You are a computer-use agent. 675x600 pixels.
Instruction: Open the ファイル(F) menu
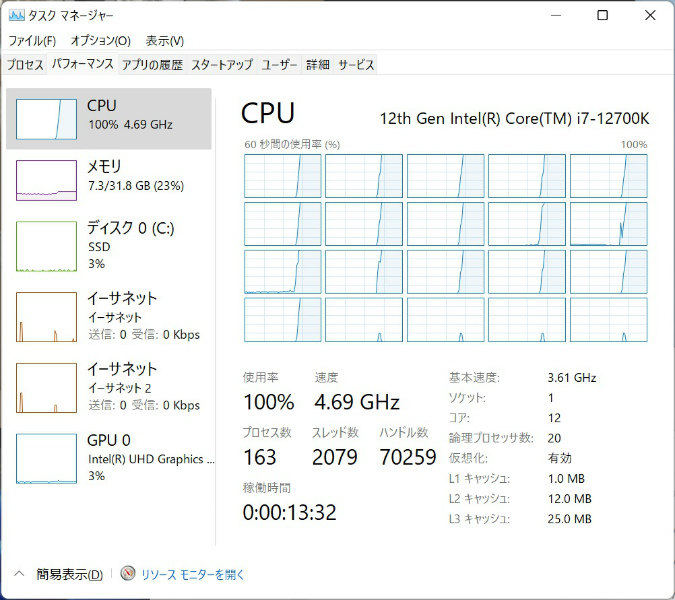pyautogui.click(x=32, y=41)
